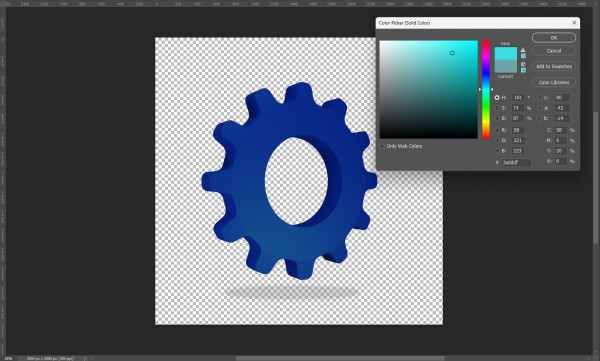Select the Lab 'a' radio button

(539, 108)
